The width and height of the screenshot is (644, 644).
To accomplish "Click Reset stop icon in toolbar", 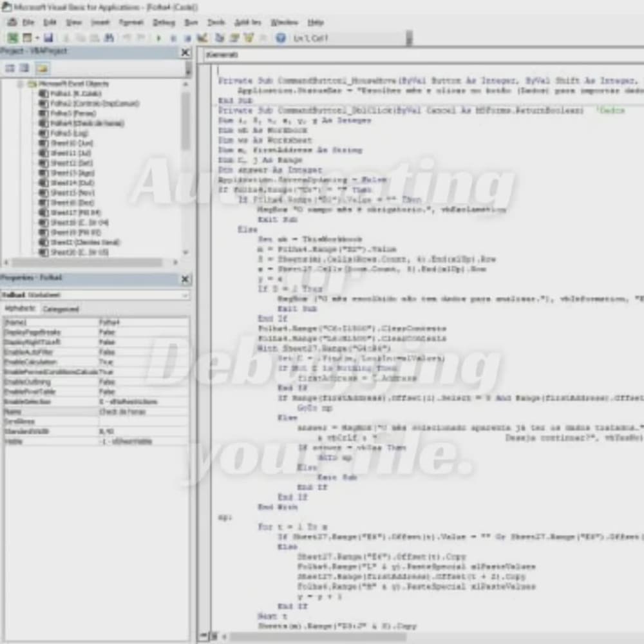I will click(x=187, y=38).
